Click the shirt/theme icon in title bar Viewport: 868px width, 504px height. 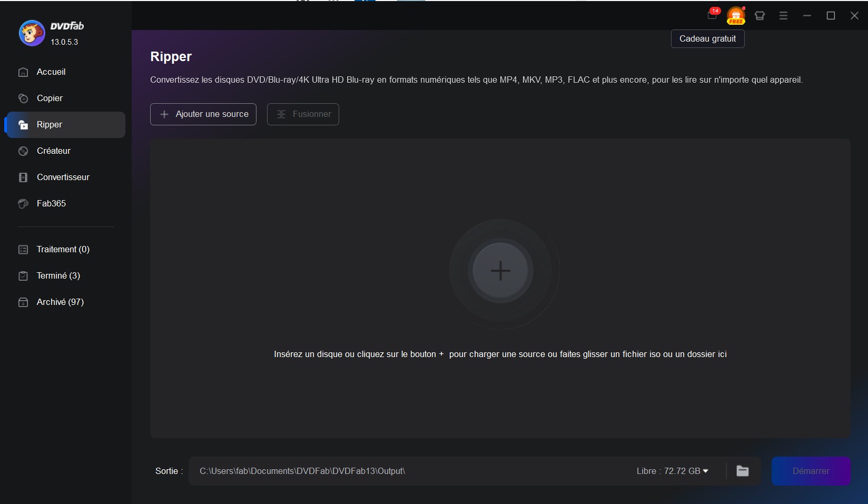point(760,16)
